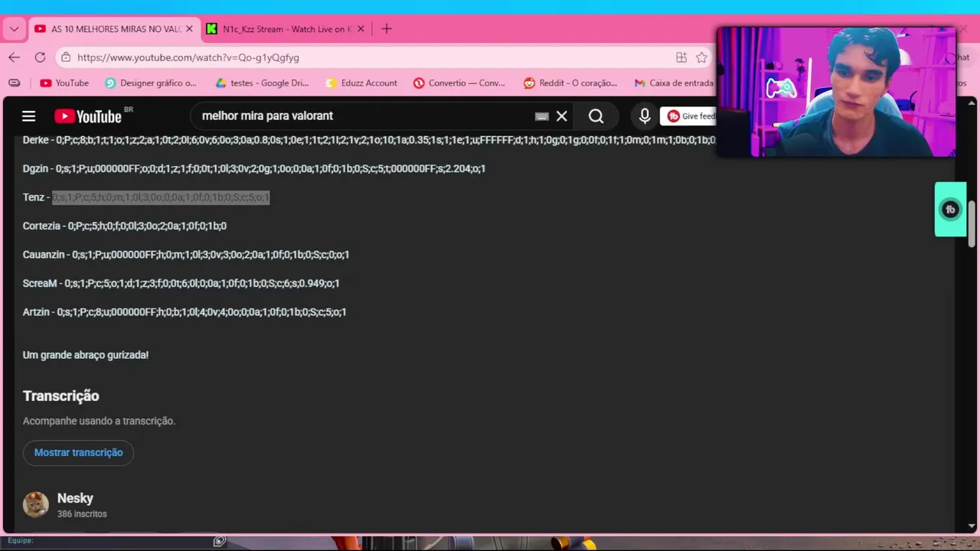Select the Artzin crosshair code line
Viewport: 980px width, 551px height.
185,312
